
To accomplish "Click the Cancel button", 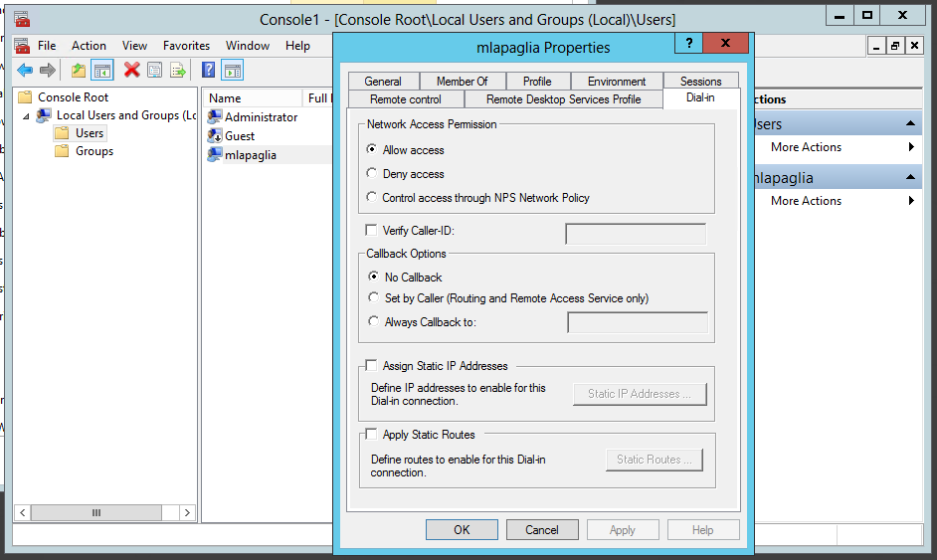I will (542, 529).
